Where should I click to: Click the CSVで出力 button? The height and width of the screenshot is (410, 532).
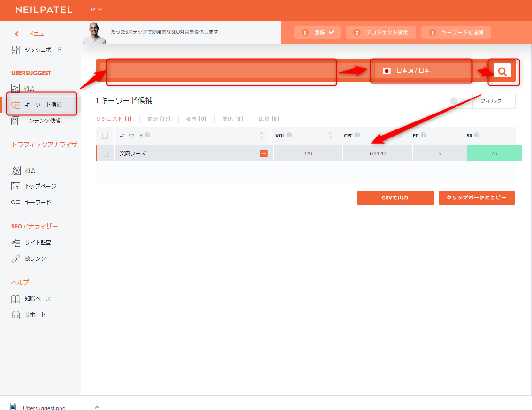(395, 198)
